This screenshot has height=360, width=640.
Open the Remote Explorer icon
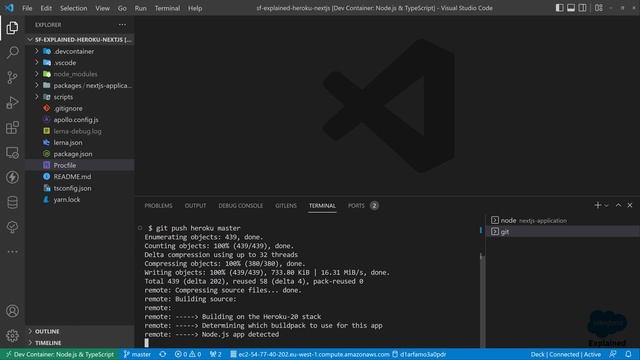coord(12,153)
